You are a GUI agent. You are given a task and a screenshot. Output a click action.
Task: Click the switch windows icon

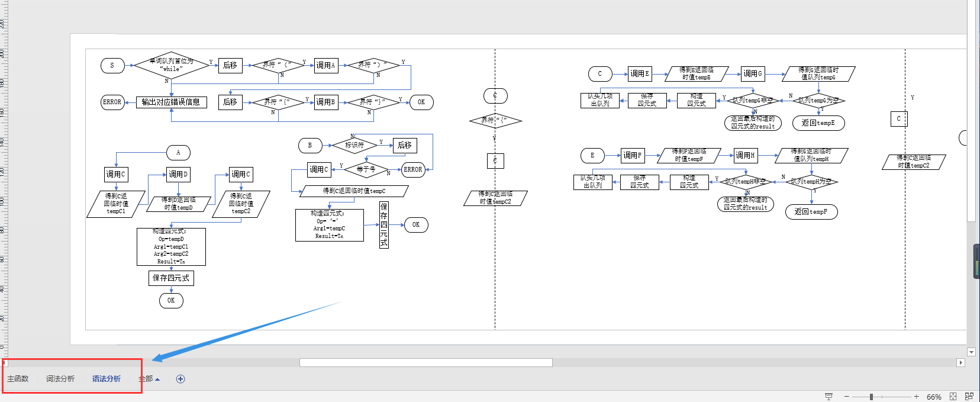(969, 397)
